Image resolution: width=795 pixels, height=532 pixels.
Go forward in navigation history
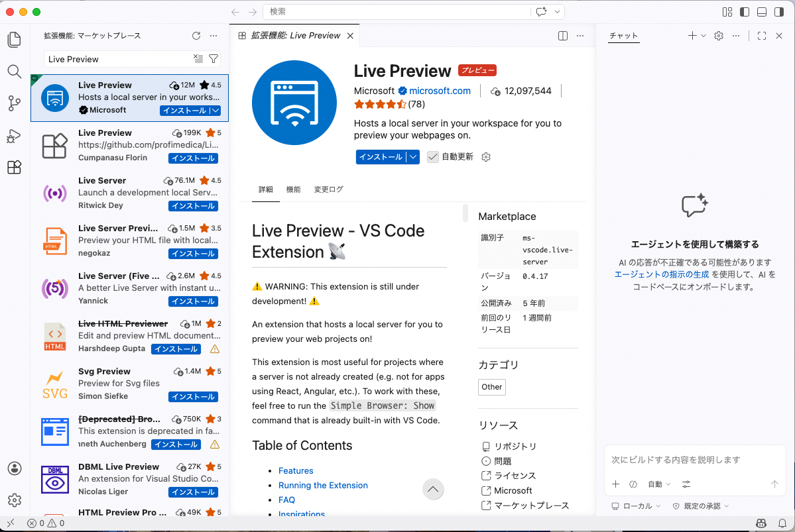tap(253, 12)
